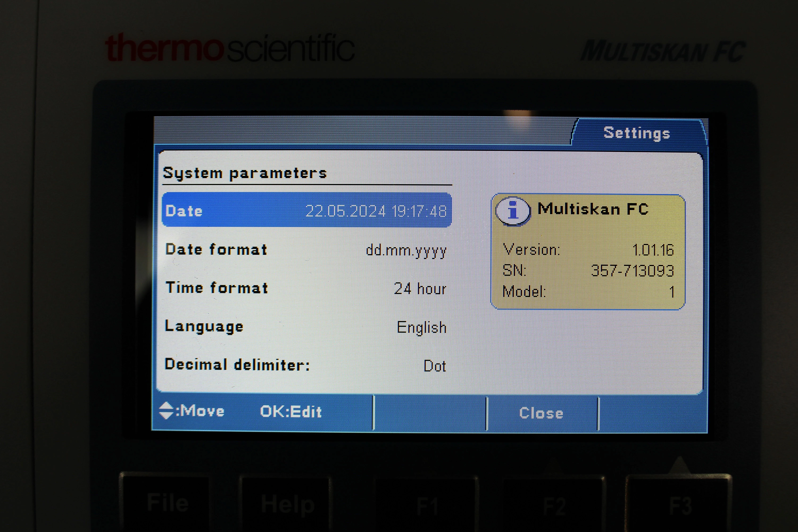Click the OK:Edit hint

pos(291,412)
